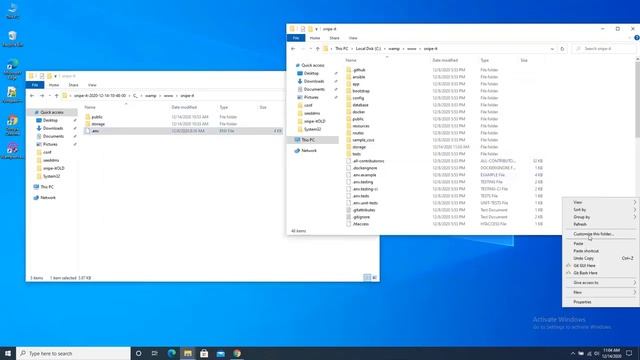Image resolution: width=640 pixels, height=360 pixels.
Task: Launch Microsoft Edge from the taskbar
Action: coord(171,353)
